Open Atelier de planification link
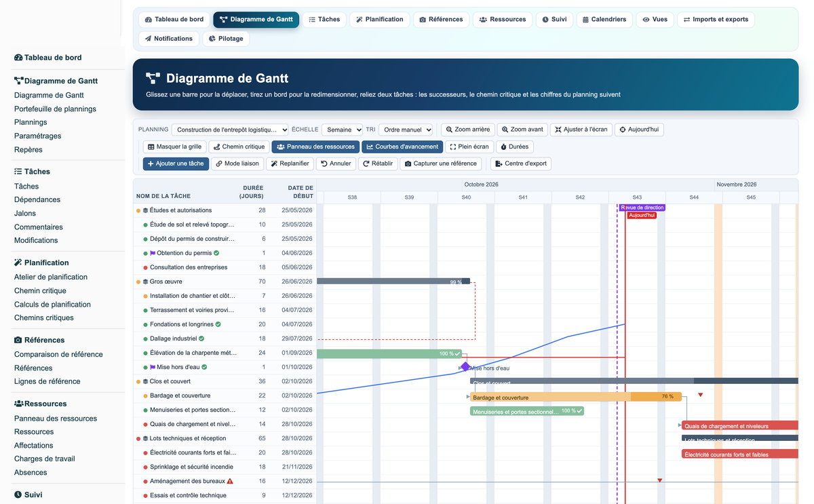814x504 pixels. pos(51,277)
